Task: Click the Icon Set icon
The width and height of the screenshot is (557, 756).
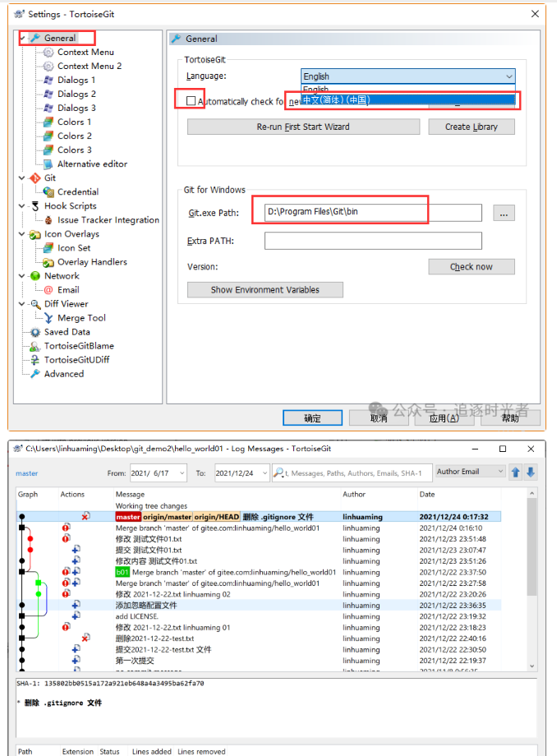Action: coord(48,248)
